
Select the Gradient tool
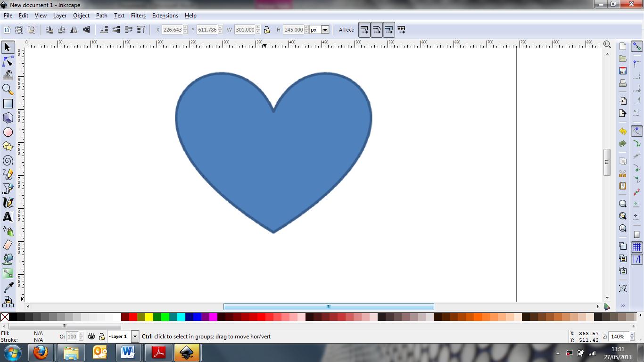[8, 273]
